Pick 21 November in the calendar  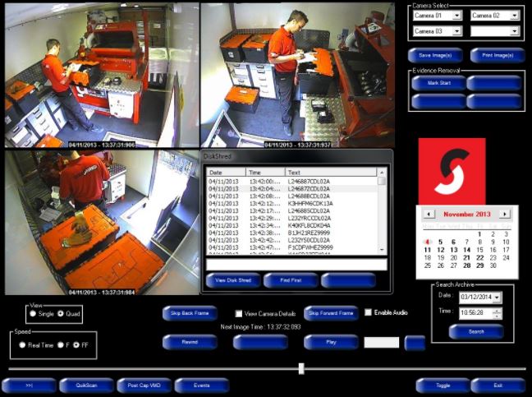coord(467,258)
